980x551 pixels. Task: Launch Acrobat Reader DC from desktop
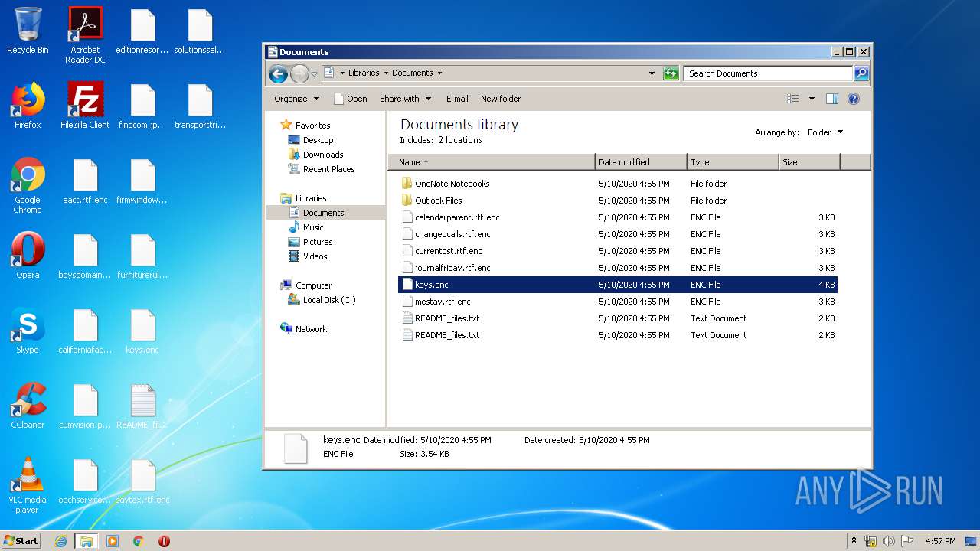(85, 34)
